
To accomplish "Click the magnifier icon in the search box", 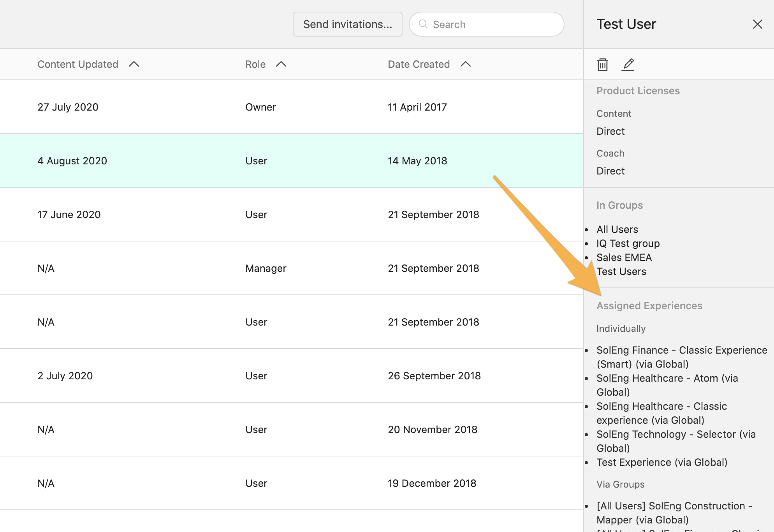I will tap(423, 24).
